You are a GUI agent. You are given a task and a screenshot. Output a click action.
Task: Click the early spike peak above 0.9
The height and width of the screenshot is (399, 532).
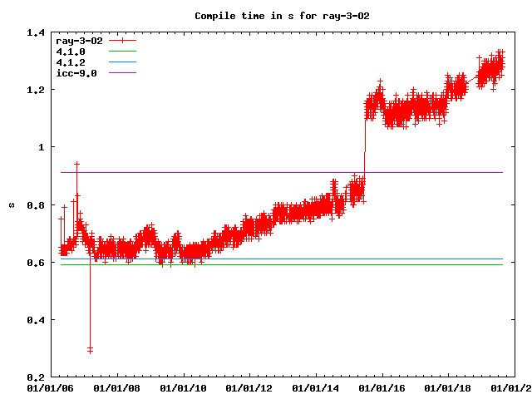pyautogui.click(x=76, y=165)
